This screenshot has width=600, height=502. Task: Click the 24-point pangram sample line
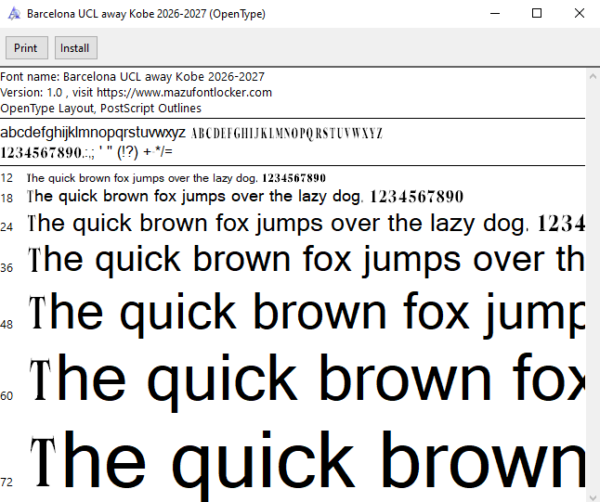(x=306, y=223)
